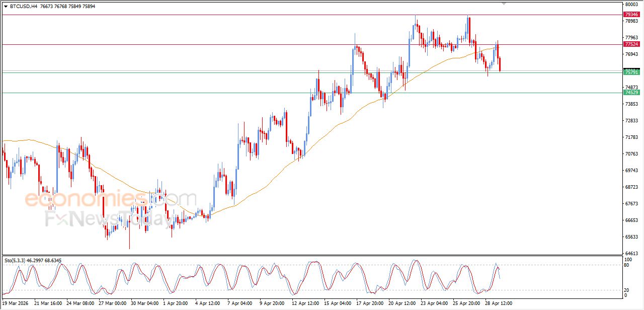Click the 74873 price axis value
Viewport: 644px width, 310px height.
pyautogui.click(x=631, y=88)
